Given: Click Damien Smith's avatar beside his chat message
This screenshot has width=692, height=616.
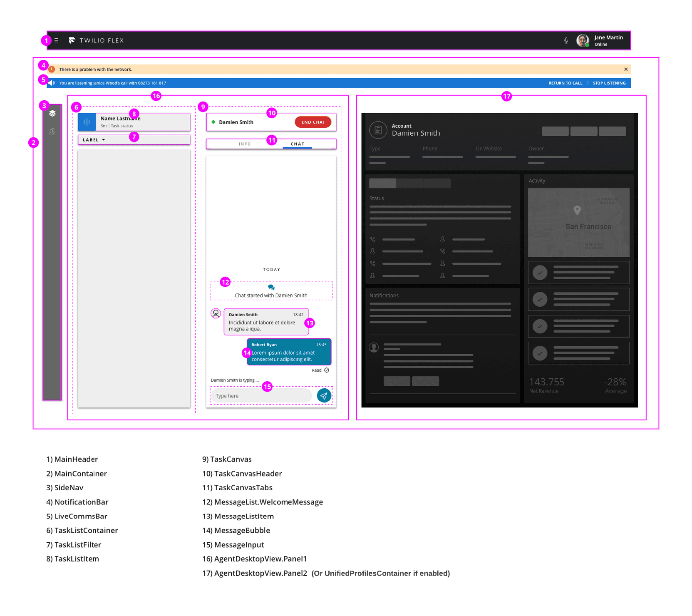Looking at the screenshot, I should point(216,313).
